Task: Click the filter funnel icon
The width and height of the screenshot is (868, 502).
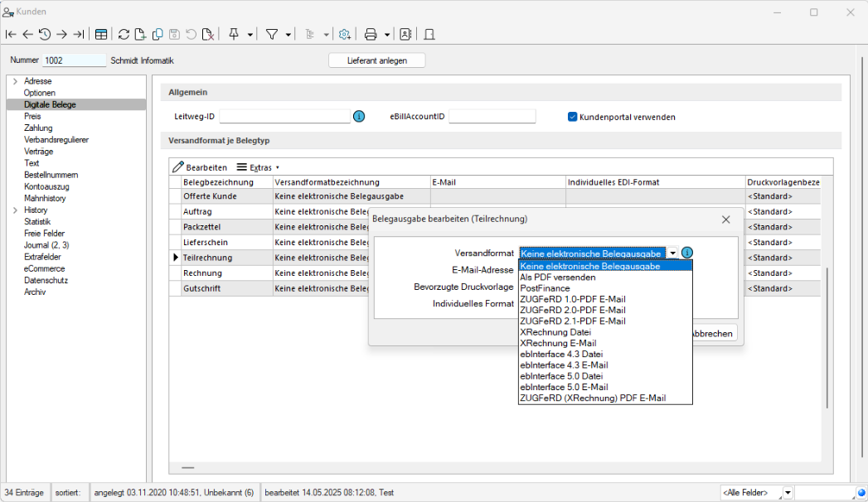Action: tap(271, 34)
